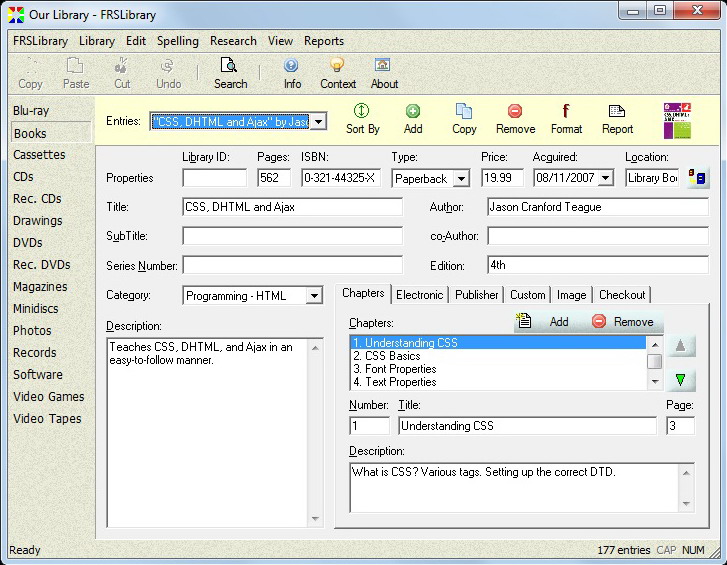Open the Type dropdown showing Paperback

point(461,178)
